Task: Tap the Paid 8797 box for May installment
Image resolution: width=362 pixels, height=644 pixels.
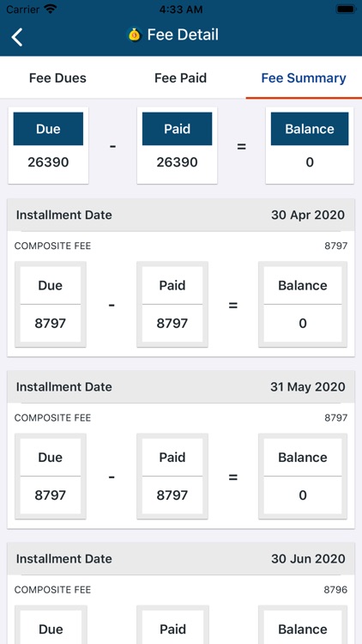Action: click(172, 476)
